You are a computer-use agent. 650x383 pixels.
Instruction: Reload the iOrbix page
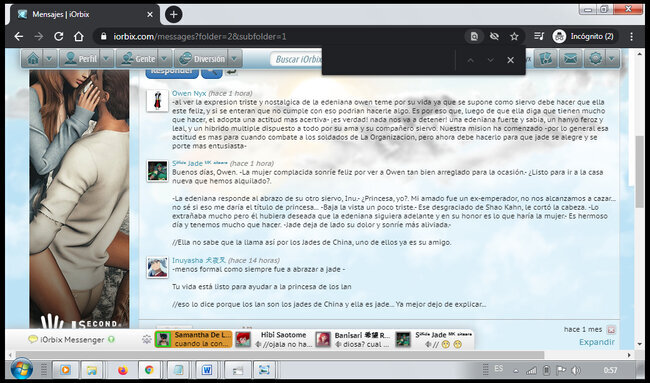pos(59,36)
